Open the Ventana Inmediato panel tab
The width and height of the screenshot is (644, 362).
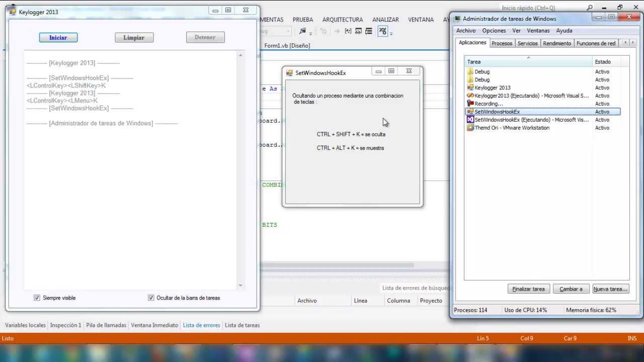coord(154,325)
